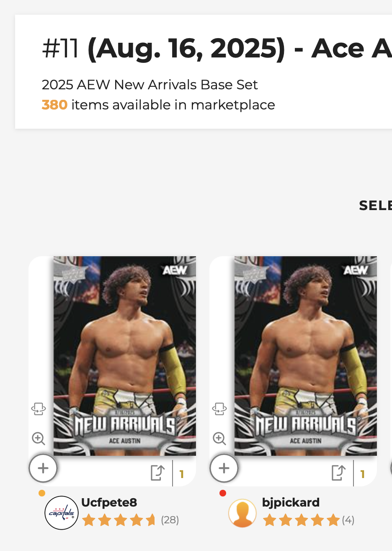Click the Ucfpete8 seller name

pyautogui.click(x=109, y=502)
